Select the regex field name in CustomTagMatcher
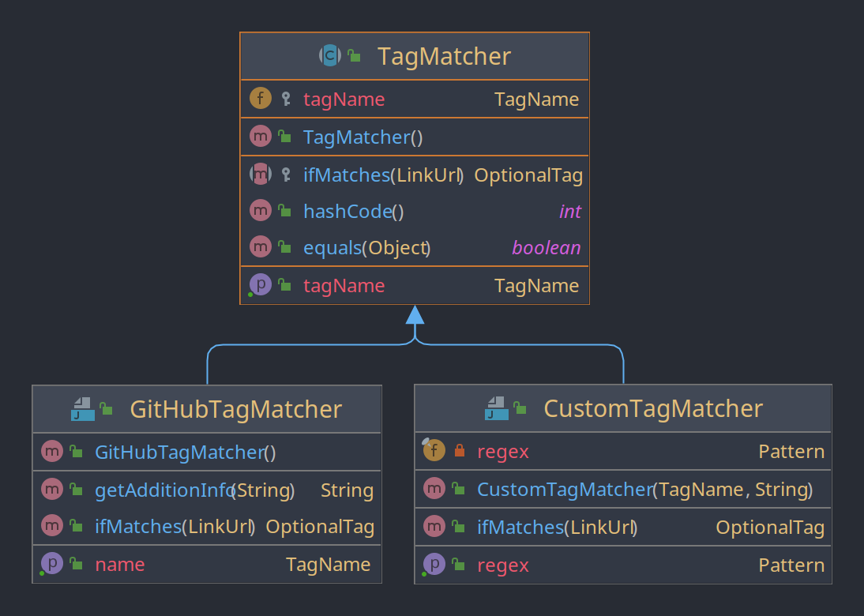Image resolution: width=864 pixels, height=616 pixels. [503, 452]
